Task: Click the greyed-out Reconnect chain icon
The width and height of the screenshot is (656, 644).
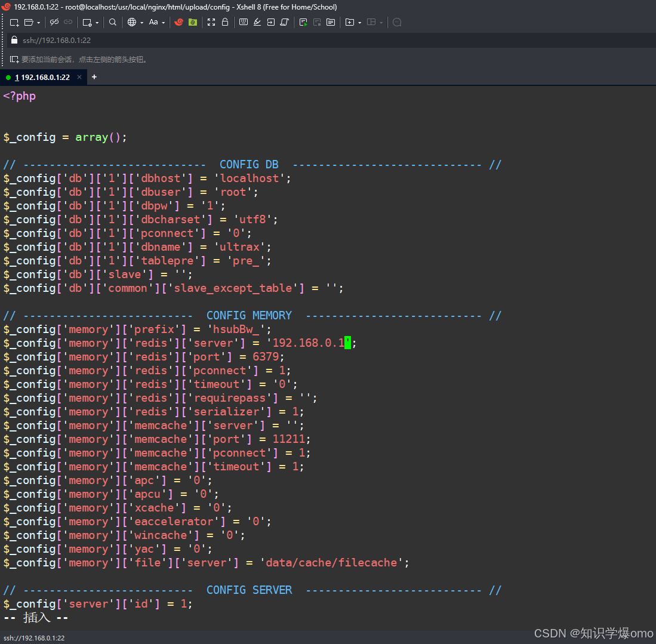Action: coord(68,23)
